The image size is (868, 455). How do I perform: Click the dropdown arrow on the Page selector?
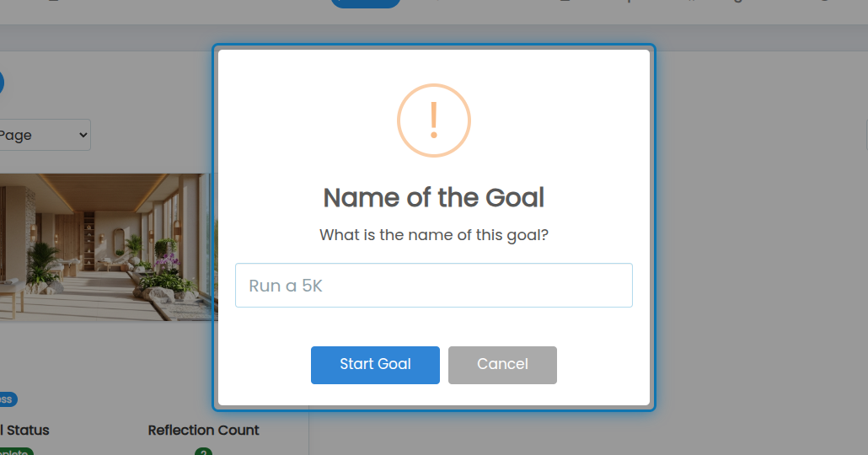point(83,135)
